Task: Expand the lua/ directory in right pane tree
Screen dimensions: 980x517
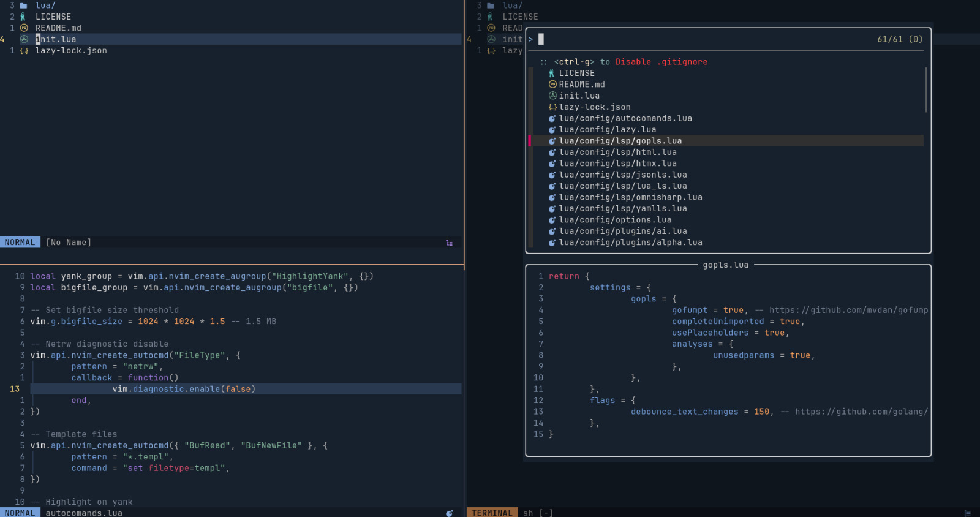Action: click(x=512, y=6)
